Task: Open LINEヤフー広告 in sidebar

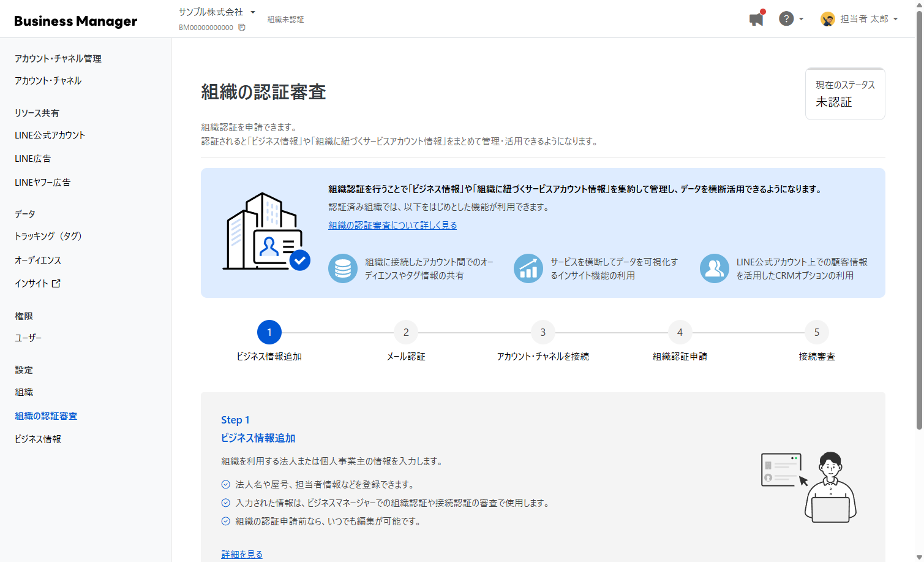Action: (43, 183)
